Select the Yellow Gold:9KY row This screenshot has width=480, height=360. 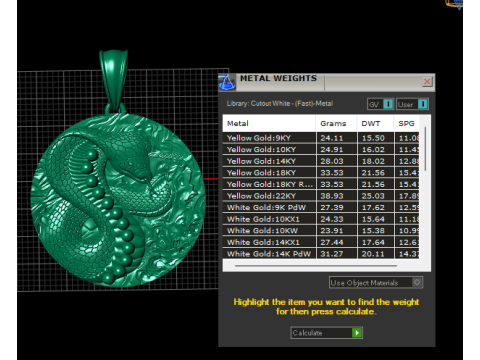click(321, 138)
